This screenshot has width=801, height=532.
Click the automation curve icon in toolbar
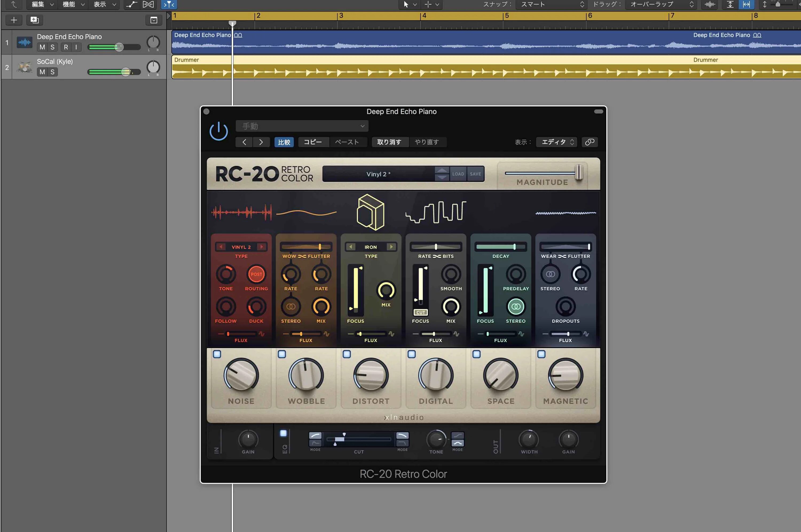point(132,5)
